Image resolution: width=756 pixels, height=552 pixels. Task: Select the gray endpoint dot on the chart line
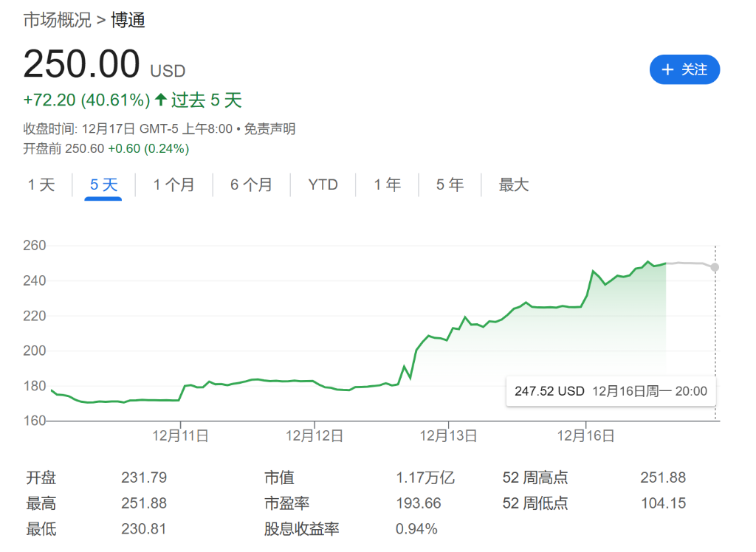[714, 268]
